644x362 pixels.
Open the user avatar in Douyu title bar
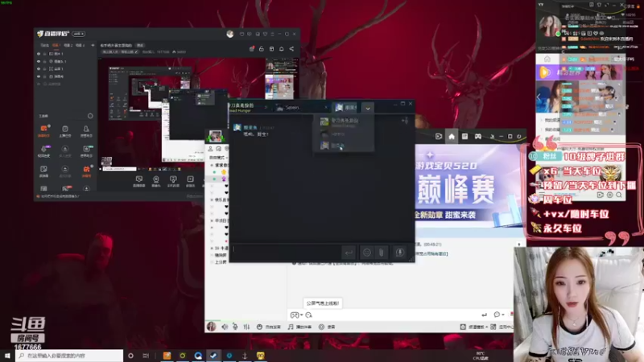tap(230, 34)
